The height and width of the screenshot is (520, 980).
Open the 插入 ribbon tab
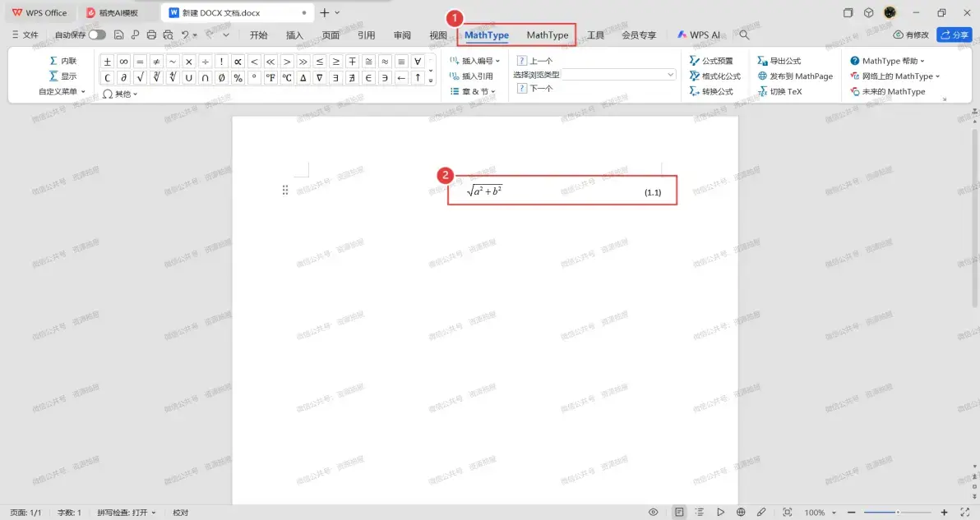(294, 35)
